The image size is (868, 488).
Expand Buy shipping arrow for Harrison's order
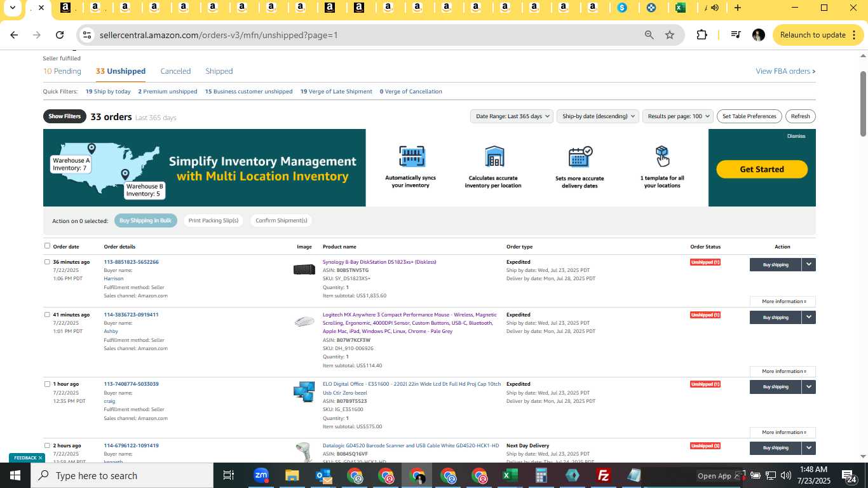(x=808, y=264)
